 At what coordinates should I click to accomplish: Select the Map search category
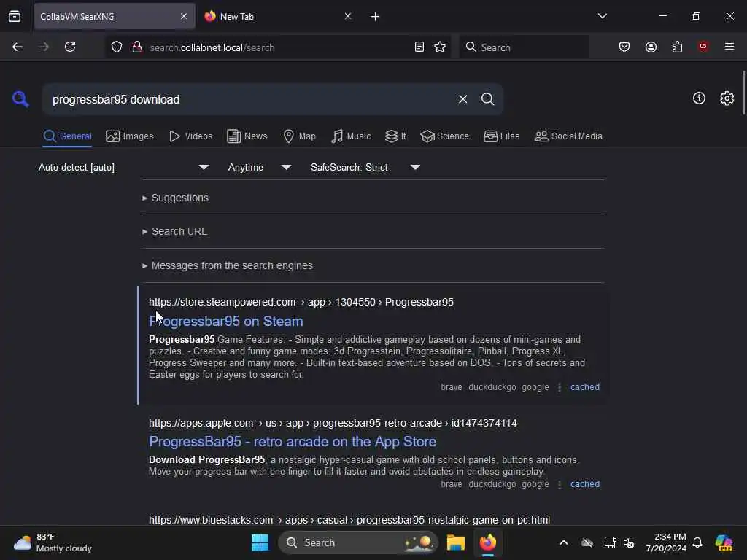[x=299, y=136]
